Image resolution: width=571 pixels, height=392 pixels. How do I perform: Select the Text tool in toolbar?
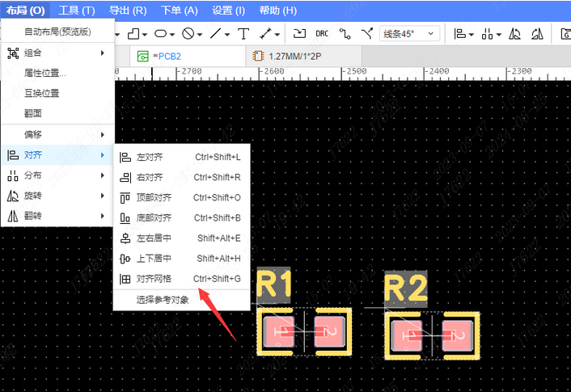pos(243,34)
